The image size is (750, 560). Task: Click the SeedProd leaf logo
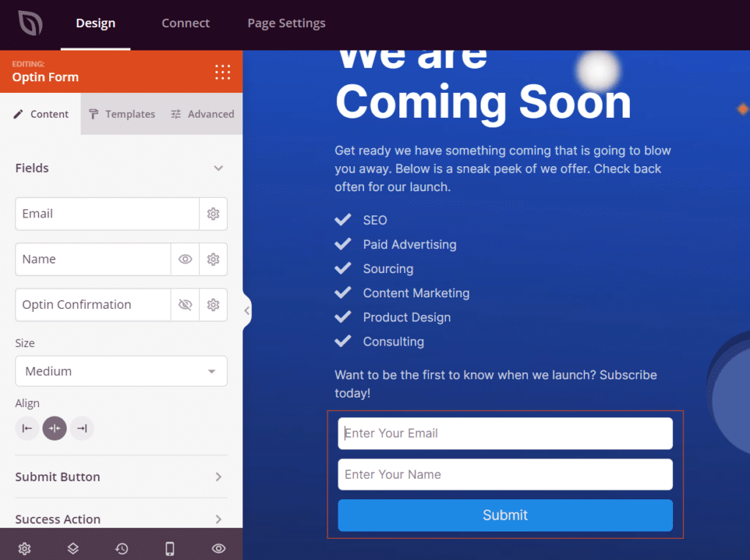(x=30, y=23)
